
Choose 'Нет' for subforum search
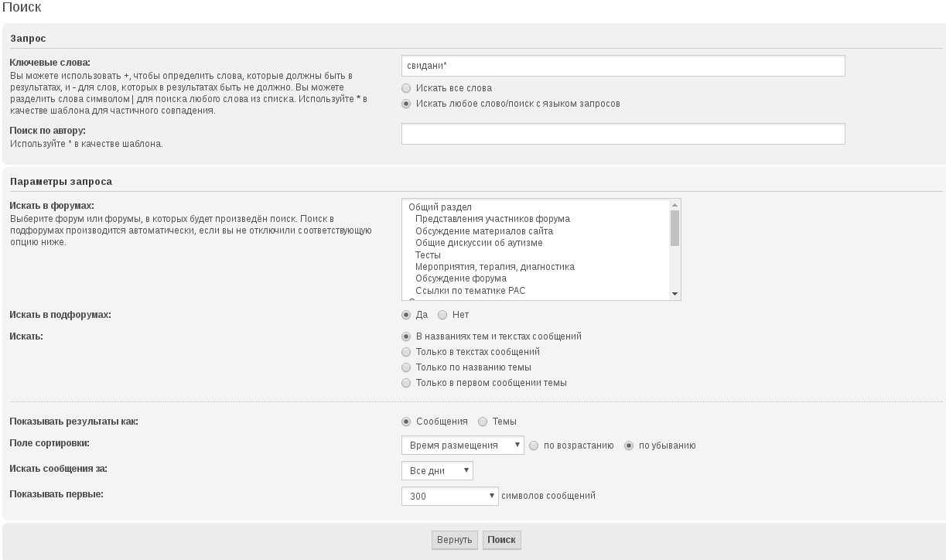pos(442,315)
